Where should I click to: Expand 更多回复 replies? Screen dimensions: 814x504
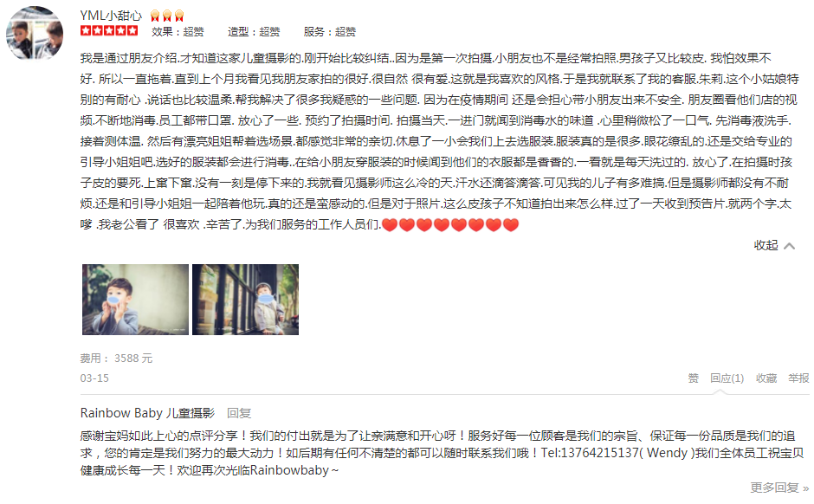coord(779,488)
